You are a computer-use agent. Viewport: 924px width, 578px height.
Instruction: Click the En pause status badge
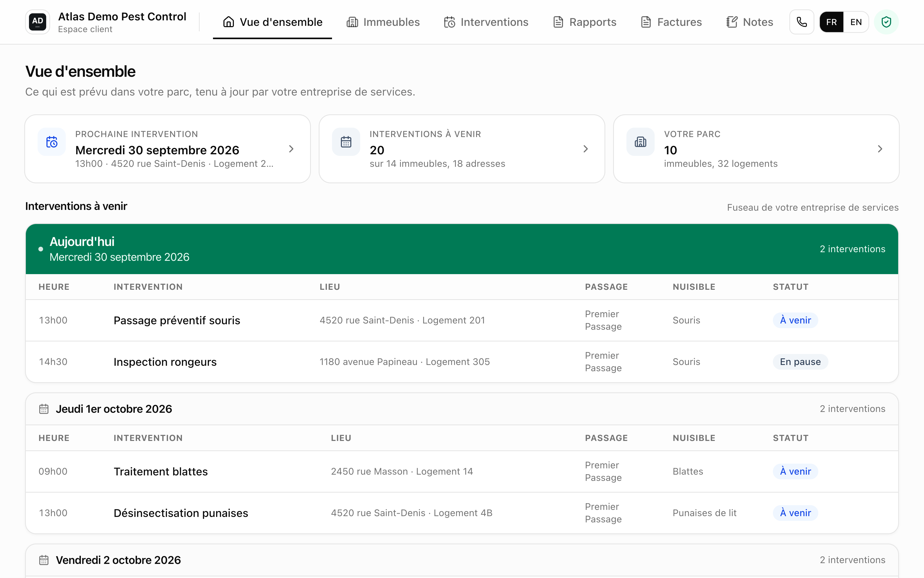800,362
